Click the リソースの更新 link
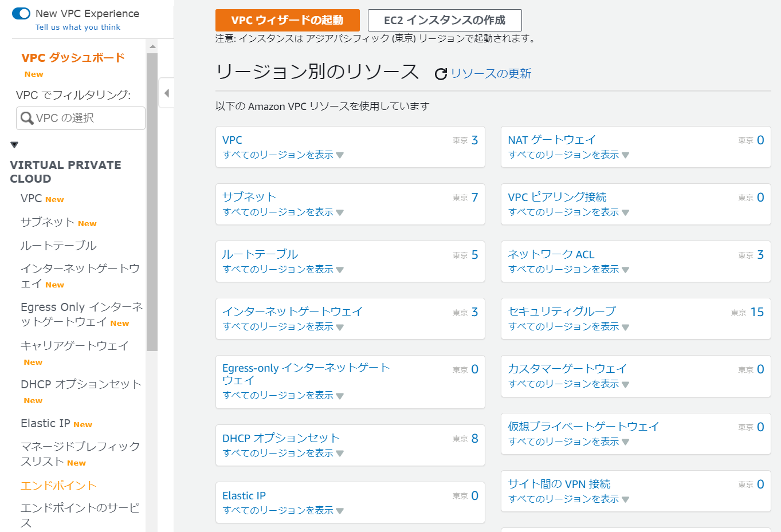 coord(491,73)
